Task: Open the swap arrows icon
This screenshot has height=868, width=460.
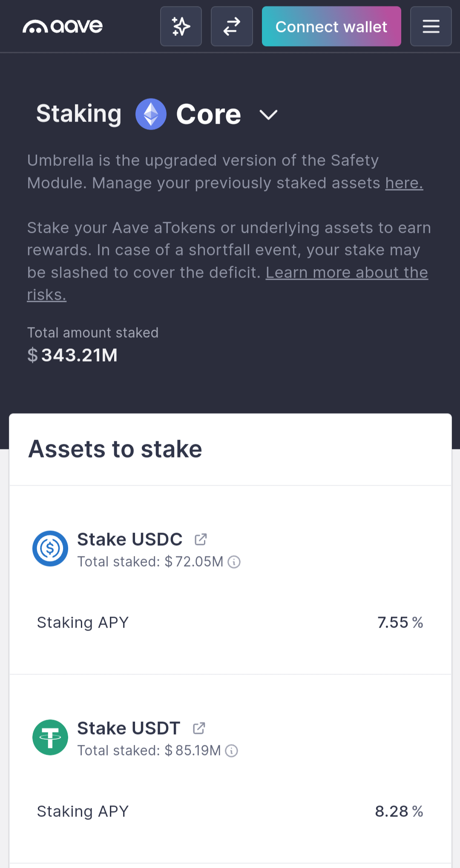Action: 232,26
